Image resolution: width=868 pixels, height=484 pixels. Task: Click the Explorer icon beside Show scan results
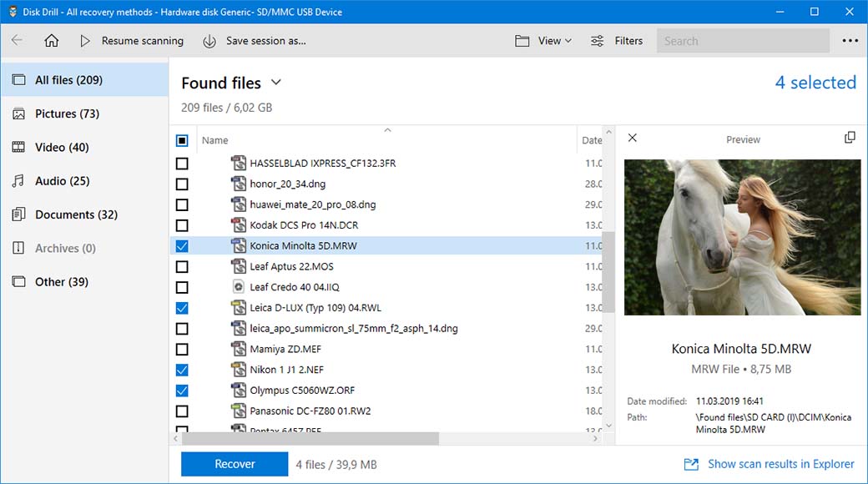[691, 464]
